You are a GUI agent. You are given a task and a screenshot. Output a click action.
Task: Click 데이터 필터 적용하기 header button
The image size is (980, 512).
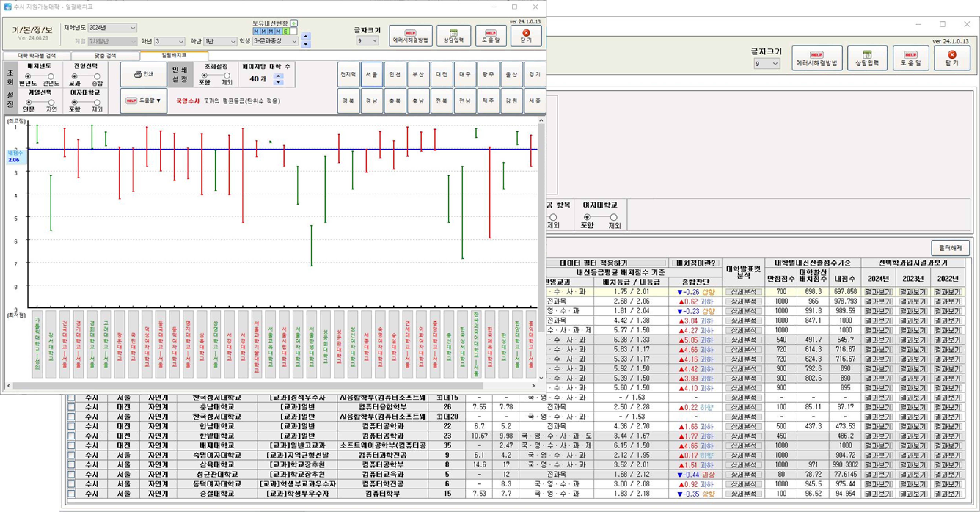click(606, 263)
